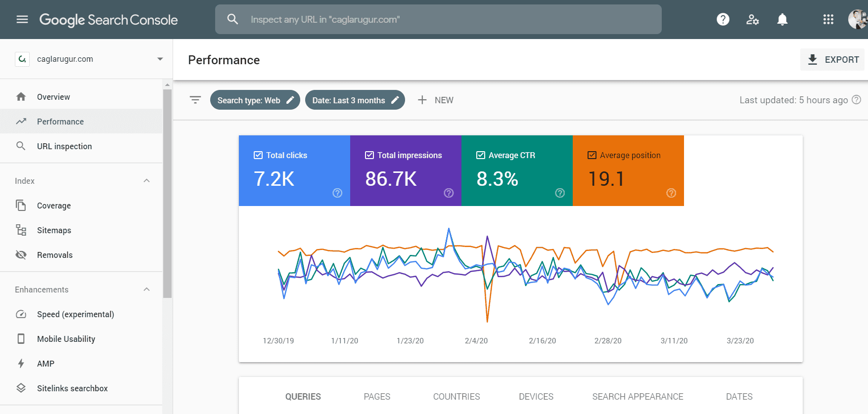Viewport: 868px width, 414px height.
Task: Click the sidebar vertical scrollbar
Action: coord(167,193)
